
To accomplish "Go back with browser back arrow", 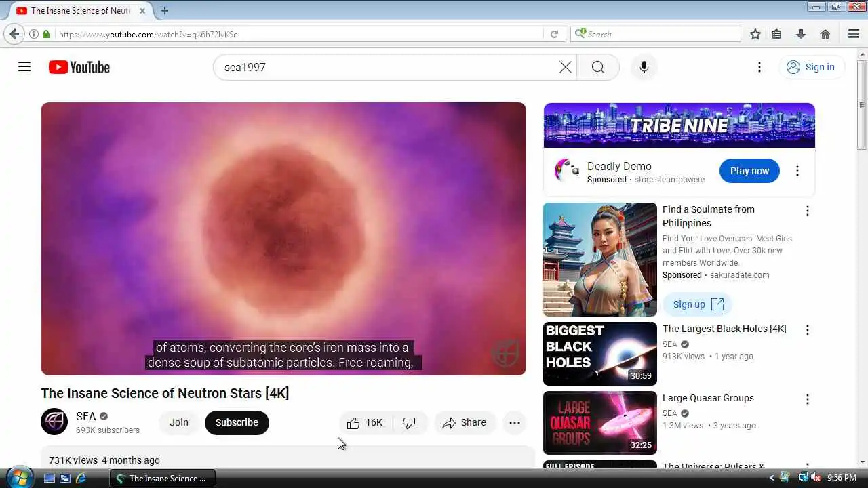I will pos(14,34).
